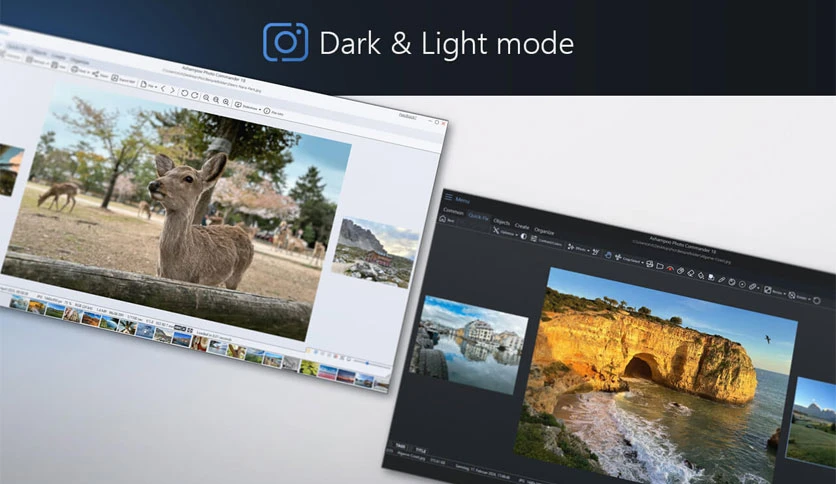Select mountain hut thumbnail in light window

click(x=375, y=253)
